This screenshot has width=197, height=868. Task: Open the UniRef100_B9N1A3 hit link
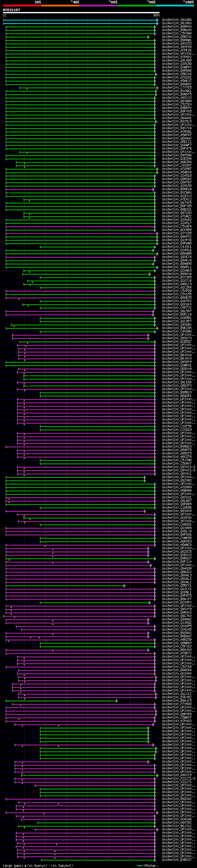(x=177, y=30)
